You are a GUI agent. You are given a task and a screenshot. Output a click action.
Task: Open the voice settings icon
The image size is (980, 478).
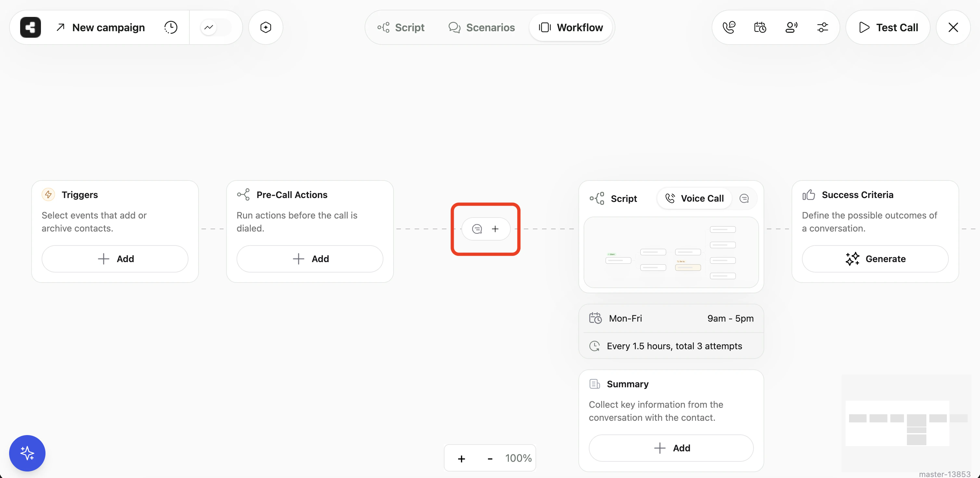pyautogui.click(x=791, y=27)
